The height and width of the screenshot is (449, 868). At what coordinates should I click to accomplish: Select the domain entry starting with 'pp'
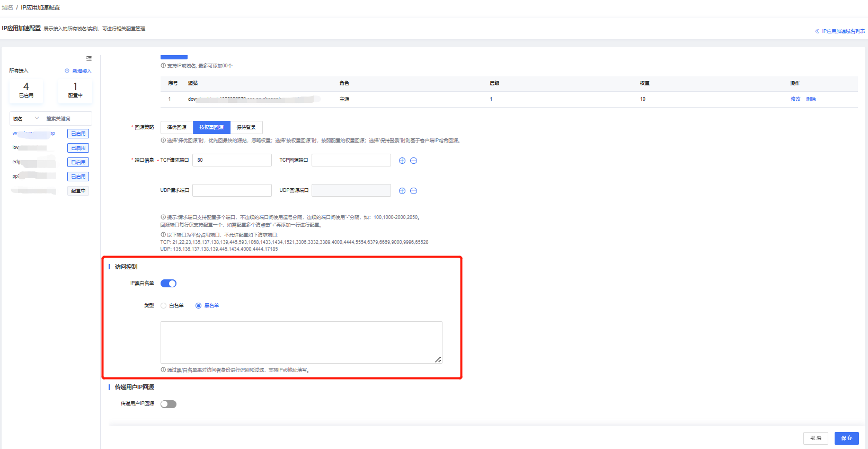33,177
